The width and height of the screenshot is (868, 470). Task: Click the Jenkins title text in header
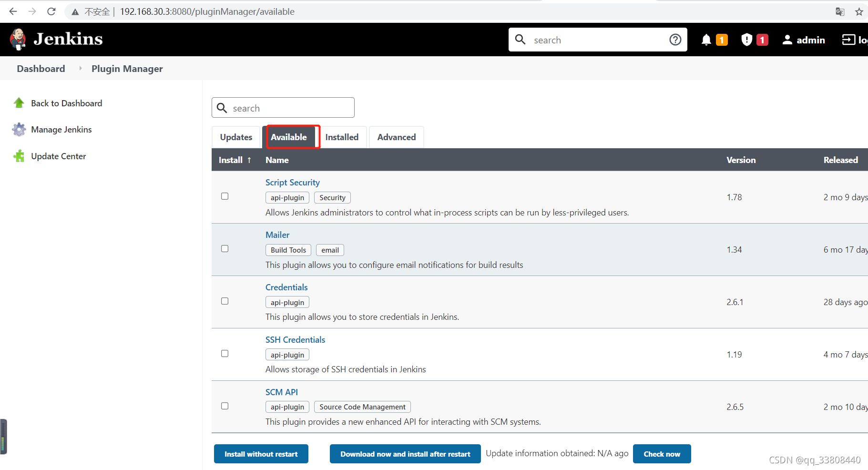click(68, 39)
